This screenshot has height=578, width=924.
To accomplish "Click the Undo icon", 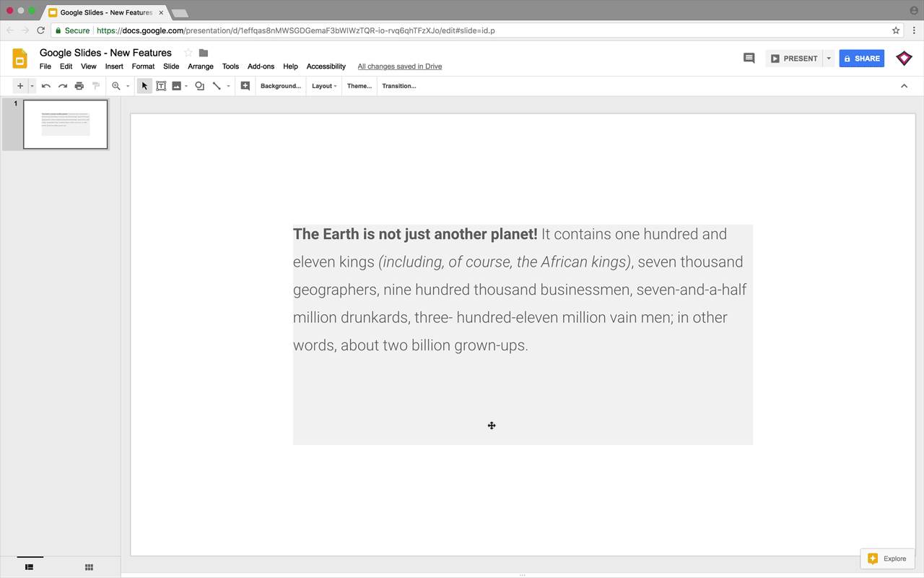I will click(46, 86).
